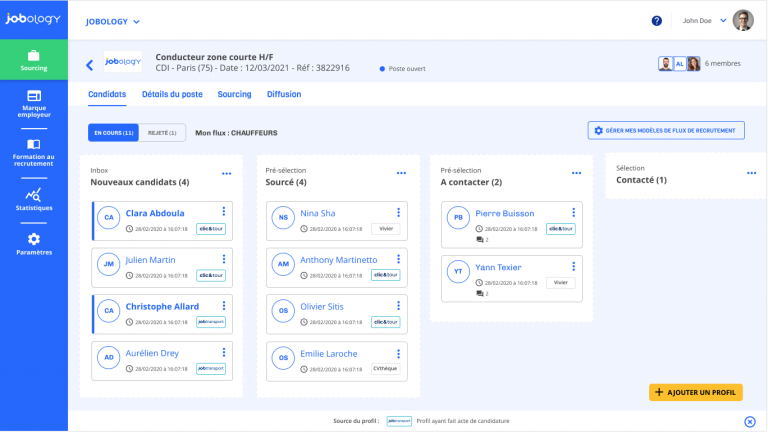768x432 pixels.
Task: Open Paramètres settings gear
Action: [34, 244]
